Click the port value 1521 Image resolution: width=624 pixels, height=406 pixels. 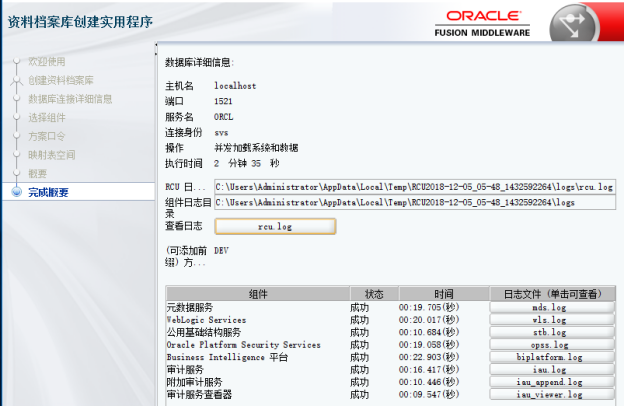coord(223,101)
